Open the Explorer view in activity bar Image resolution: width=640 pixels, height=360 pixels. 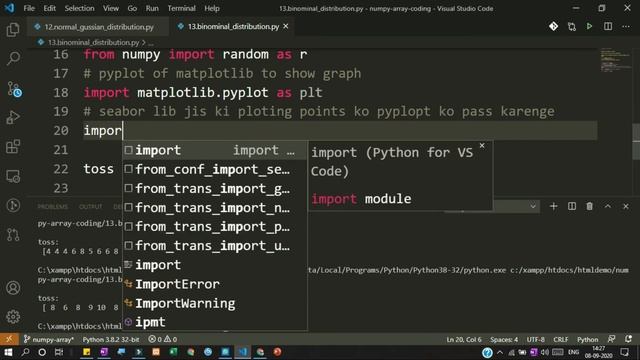pyautogui.click(x=13, y=30)
